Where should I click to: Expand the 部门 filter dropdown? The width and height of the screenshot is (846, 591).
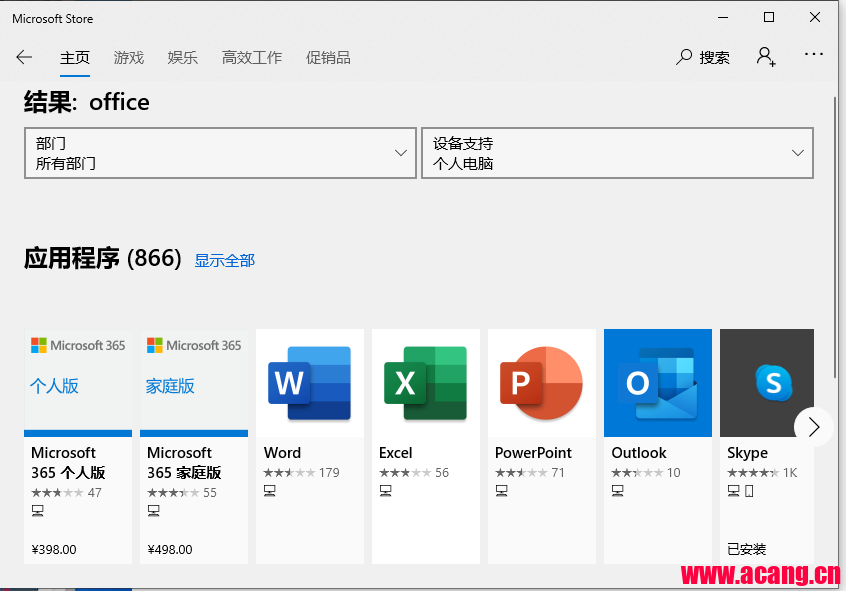(220, 153)
